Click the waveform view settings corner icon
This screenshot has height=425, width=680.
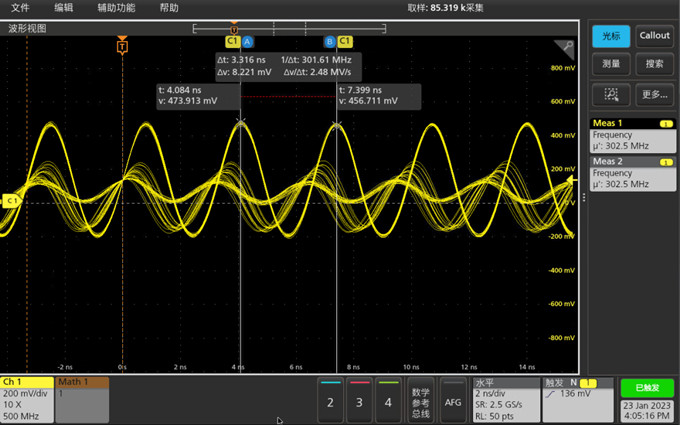(567, 47)
